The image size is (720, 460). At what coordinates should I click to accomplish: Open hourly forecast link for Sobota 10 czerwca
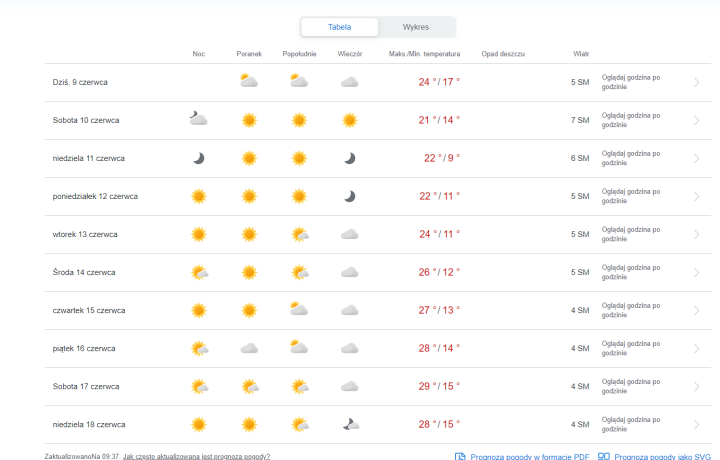click(630, 120)
